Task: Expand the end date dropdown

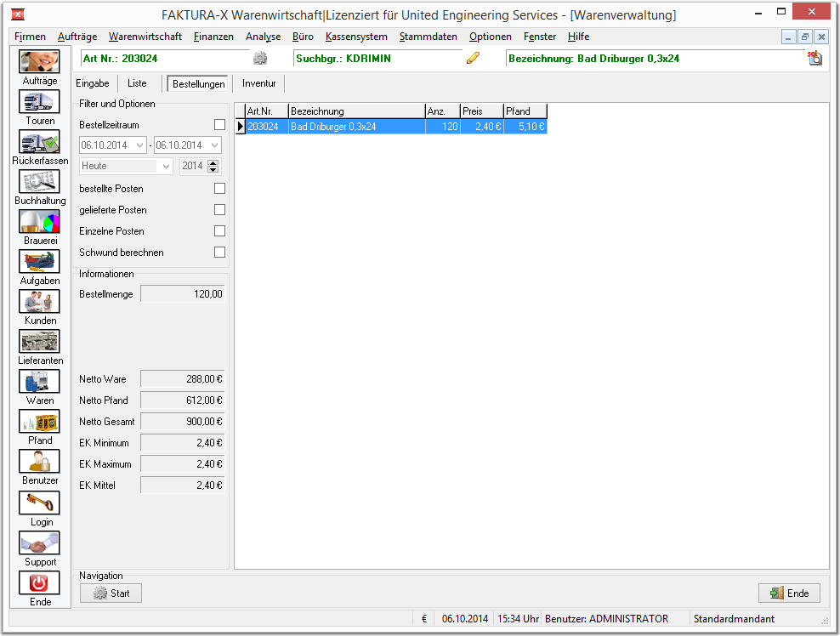Action: coord(215,145)
